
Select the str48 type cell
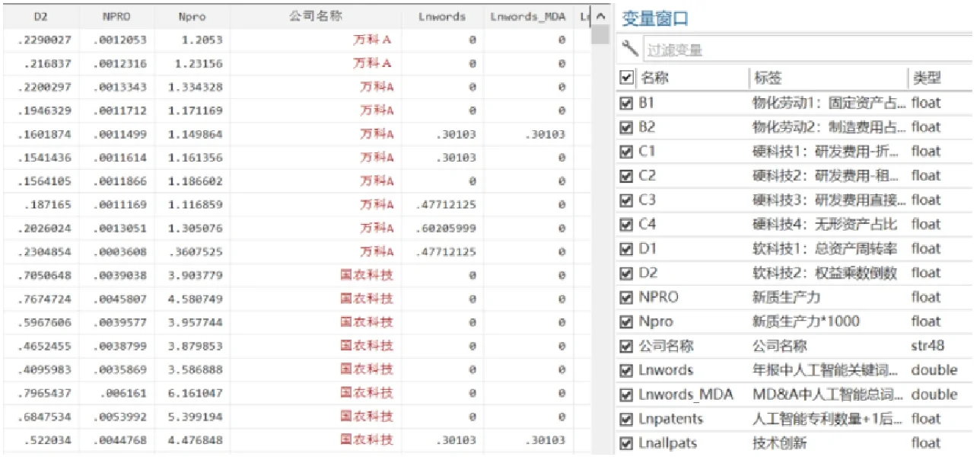[x=928, y=346]
